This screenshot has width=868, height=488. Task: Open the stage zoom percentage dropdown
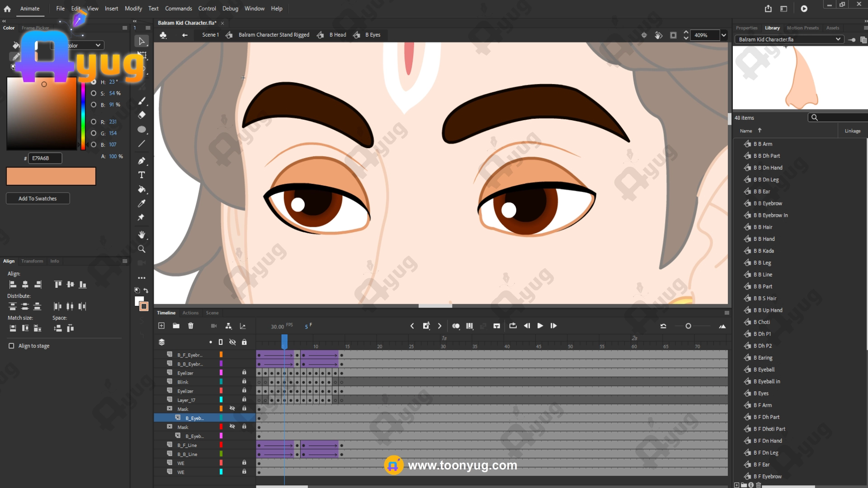[724, 35]
